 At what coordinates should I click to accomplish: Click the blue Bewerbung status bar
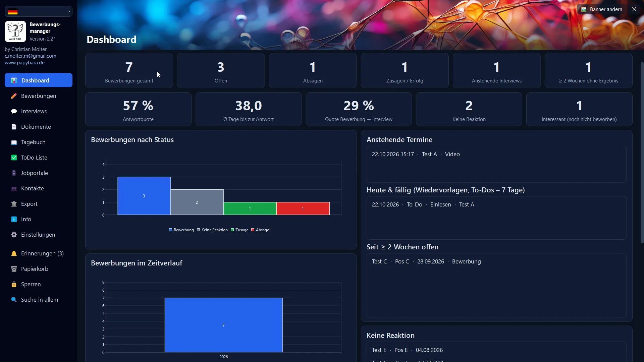pyautogui.click(x=144, y=196)
